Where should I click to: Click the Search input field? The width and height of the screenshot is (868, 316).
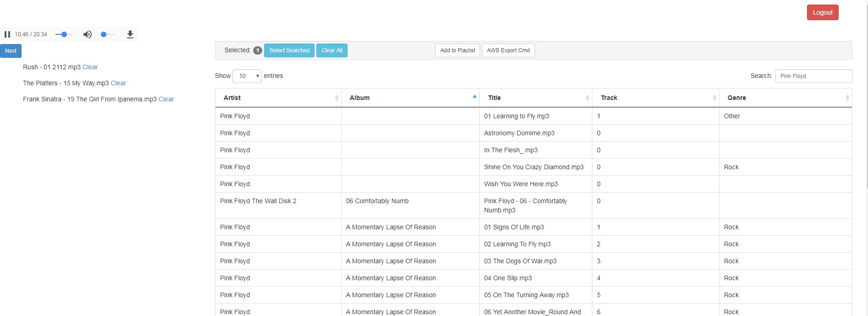click(813, 76)
